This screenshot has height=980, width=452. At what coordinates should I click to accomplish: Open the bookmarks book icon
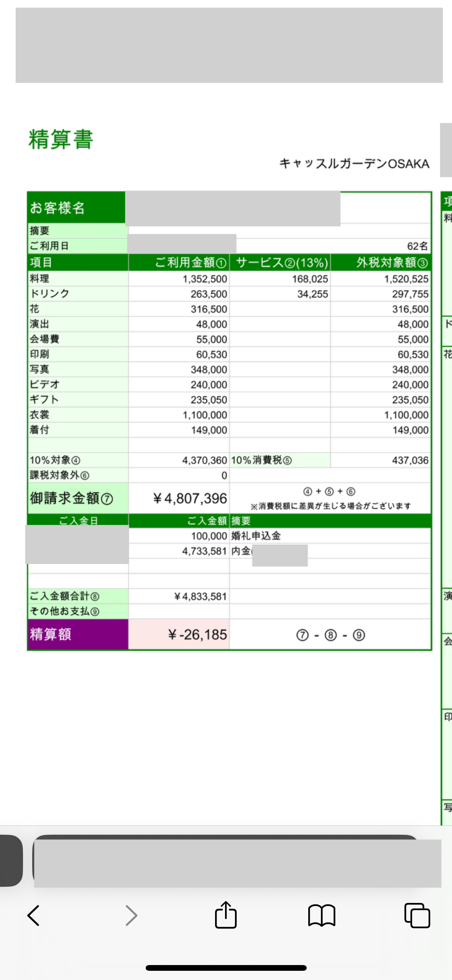click(322, 916)
